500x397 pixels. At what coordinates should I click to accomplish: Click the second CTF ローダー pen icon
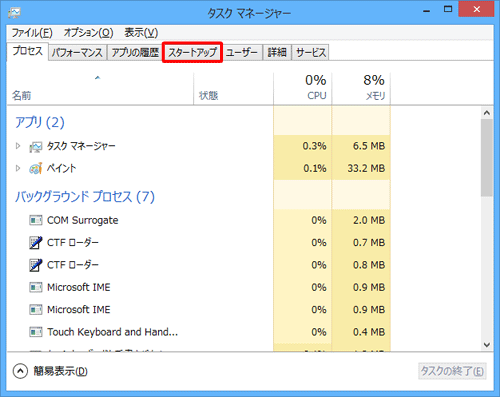click(36, 265)
